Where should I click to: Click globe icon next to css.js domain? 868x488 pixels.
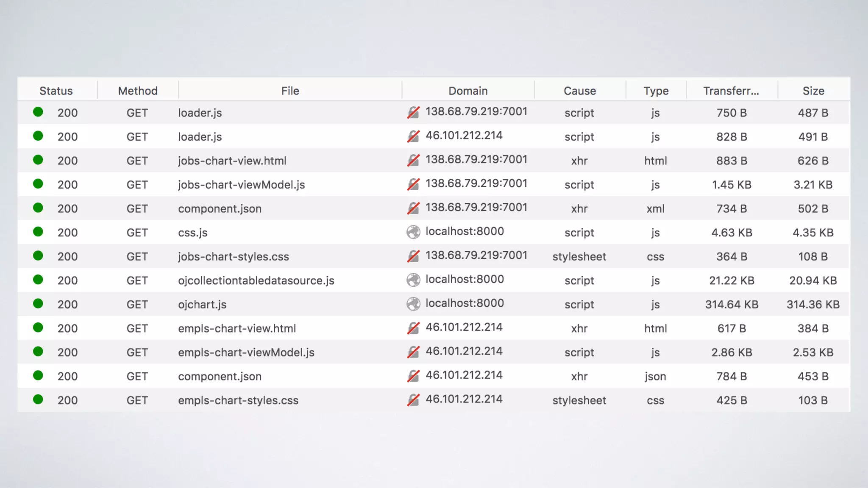point(413,232)
